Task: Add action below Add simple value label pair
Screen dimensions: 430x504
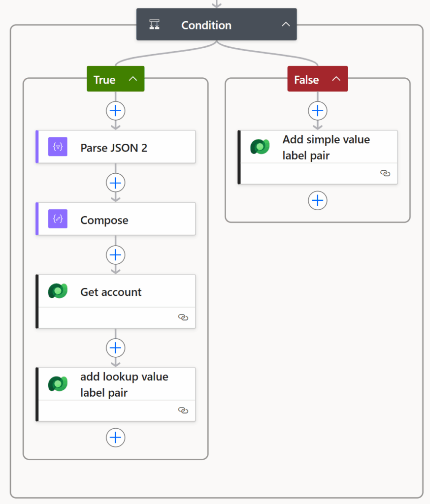Action: (x=318, y=200)
